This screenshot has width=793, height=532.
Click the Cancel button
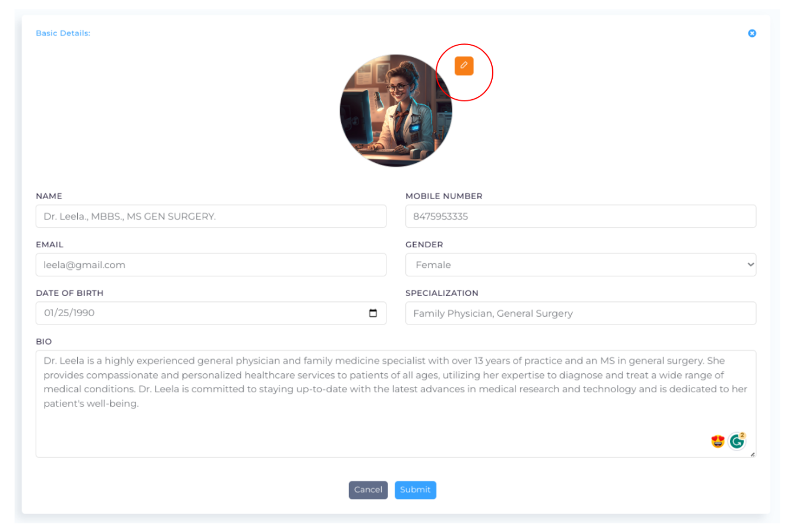point(368,490)
